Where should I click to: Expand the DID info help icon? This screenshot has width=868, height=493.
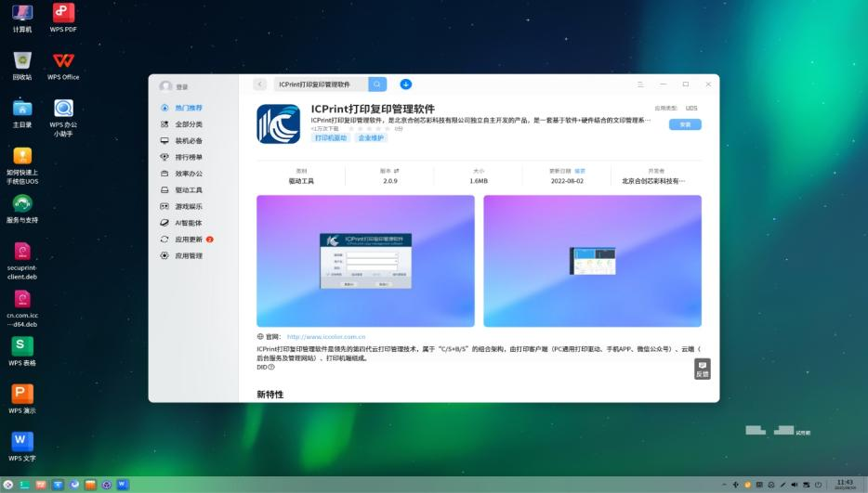271,367
